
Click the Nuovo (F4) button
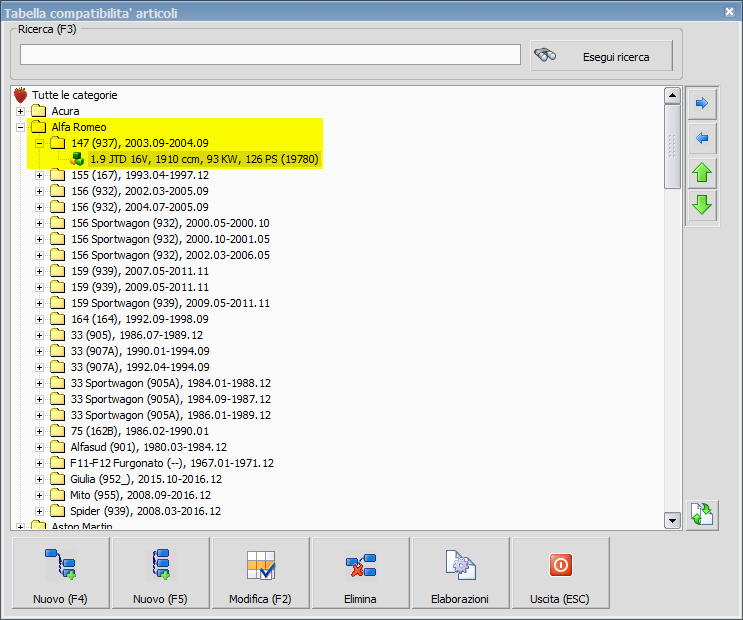[x=61, y=573]
